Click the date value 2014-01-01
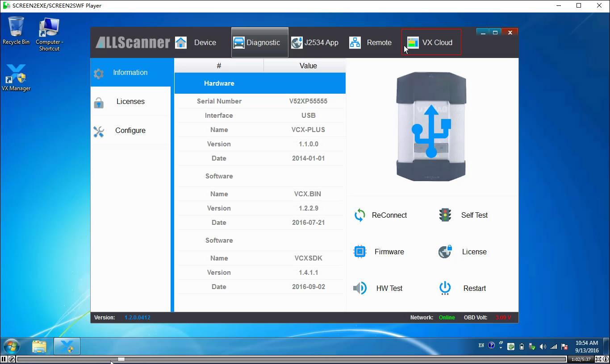Image resolution: width=610 pixels, height=364 pixels. 308,158
